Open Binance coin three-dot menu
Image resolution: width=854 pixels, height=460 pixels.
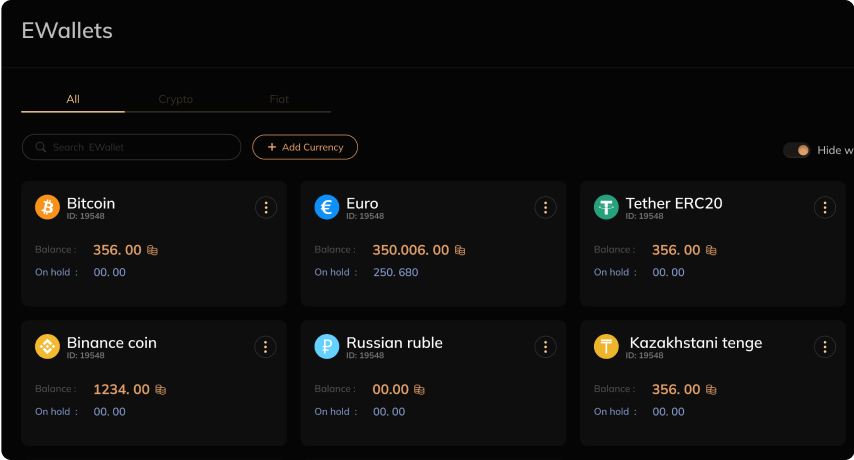[265, 347]
